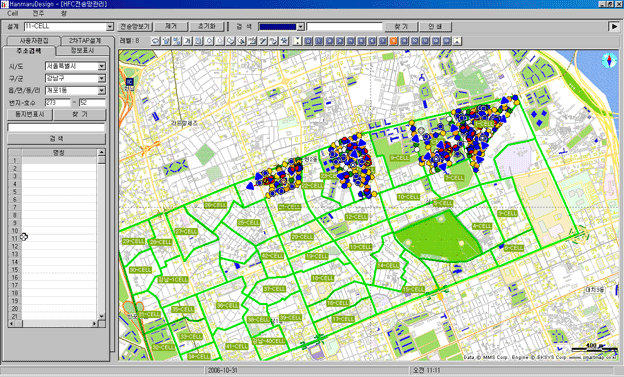Click the play arrow button beside 인쇄
Viewport: 624px width, 377px height.
pos(613,27)
